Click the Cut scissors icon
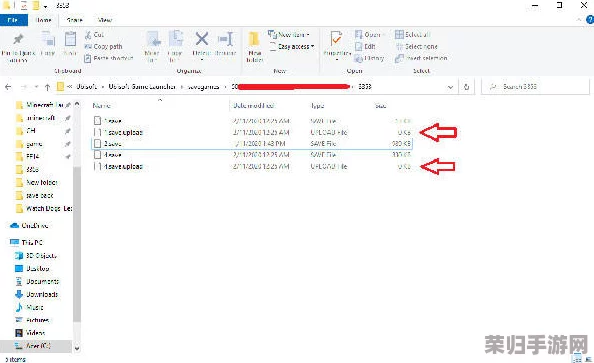The height and width of the screenshot is (363, 594). pos(88,34)
